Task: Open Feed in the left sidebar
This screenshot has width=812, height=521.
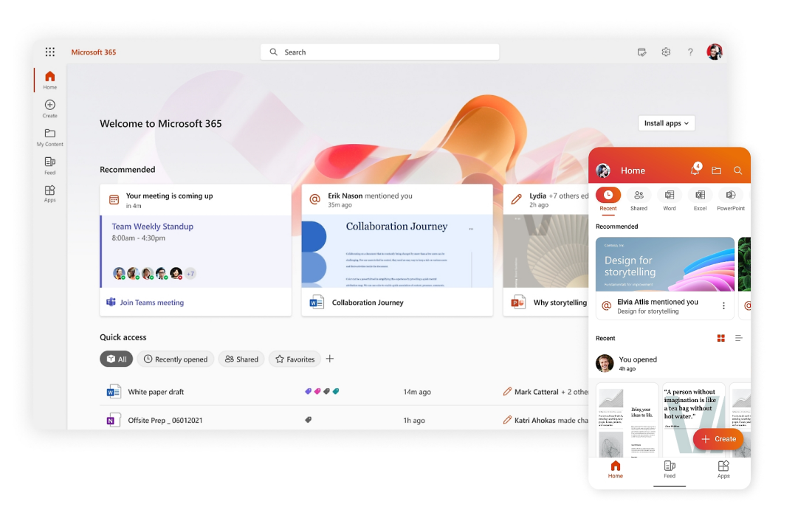Action: point(49,162)
